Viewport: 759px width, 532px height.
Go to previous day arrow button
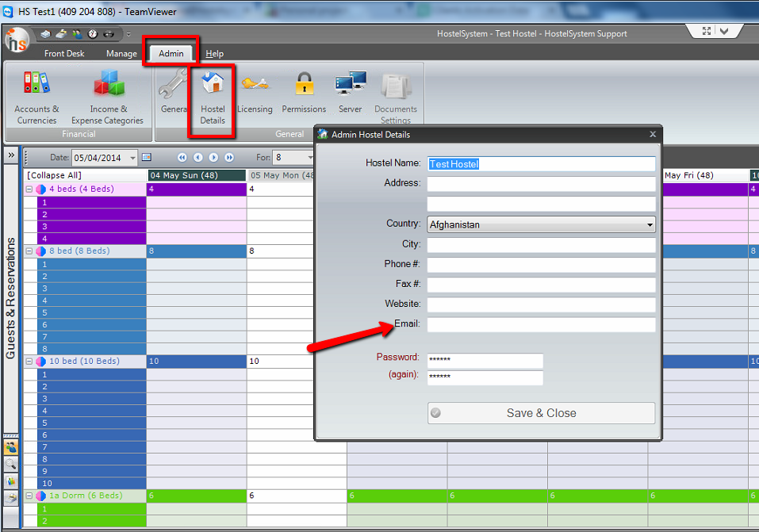click(x=198, y=157)
